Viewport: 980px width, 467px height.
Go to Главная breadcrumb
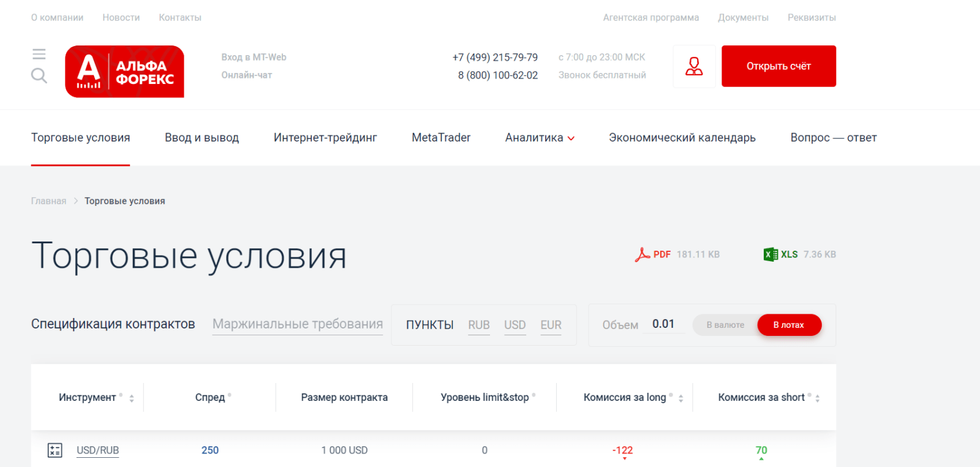coord(48,201)
